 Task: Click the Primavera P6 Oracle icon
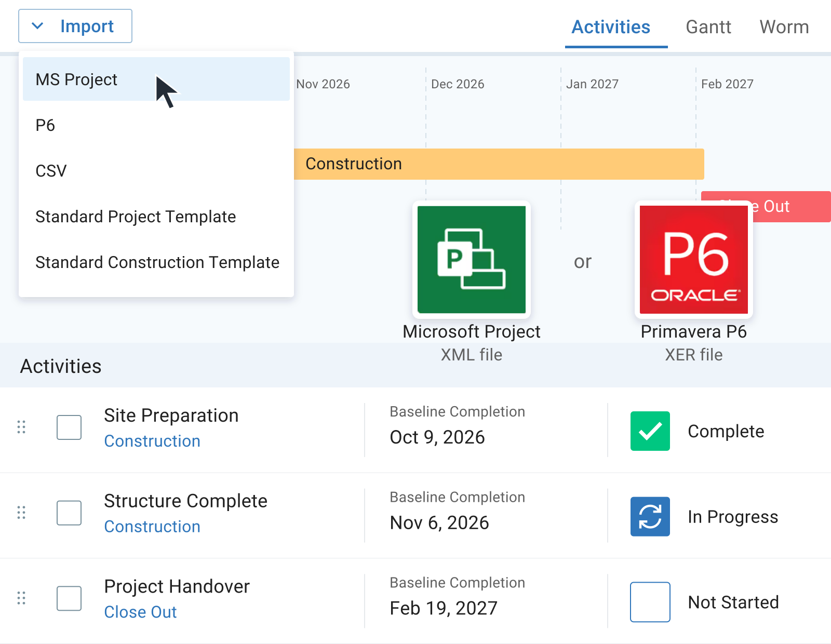click(x=694, y=260)
